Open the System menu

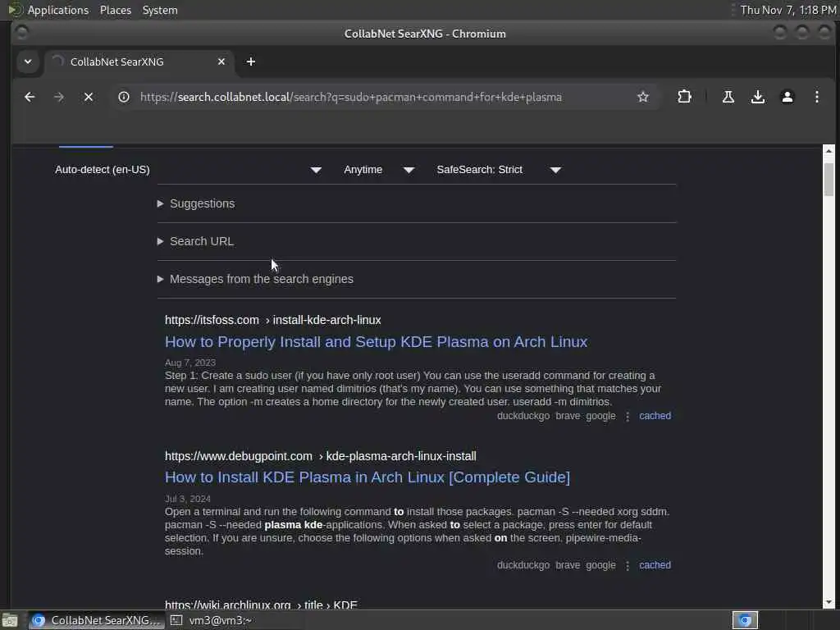pos(160,10)
